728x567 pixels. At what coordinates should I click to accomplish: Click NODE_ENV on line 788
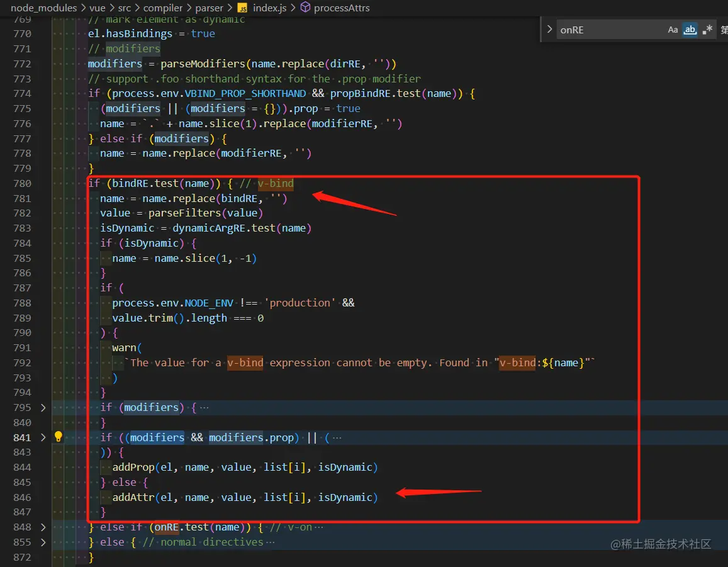pos(209,303)
